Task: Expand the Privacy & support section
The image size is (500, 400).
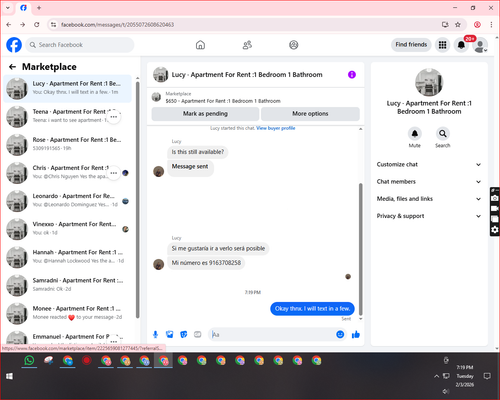Action: 429,216
